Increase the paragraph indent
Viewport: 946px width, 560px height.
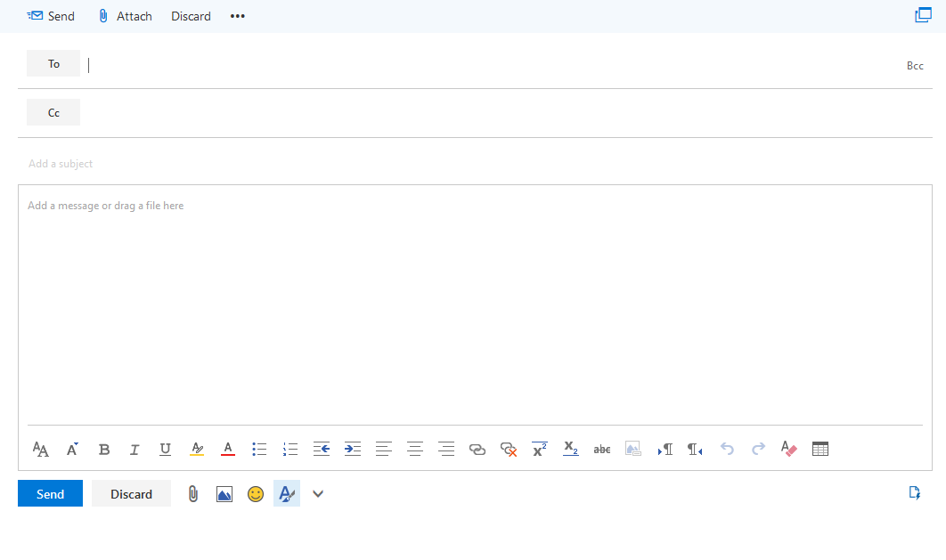click(x=353, y=449)
